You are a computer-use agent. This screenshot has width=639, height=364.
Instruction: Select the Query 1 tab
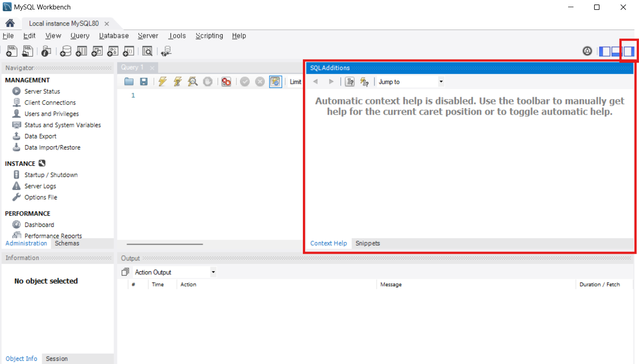point(132,67)
